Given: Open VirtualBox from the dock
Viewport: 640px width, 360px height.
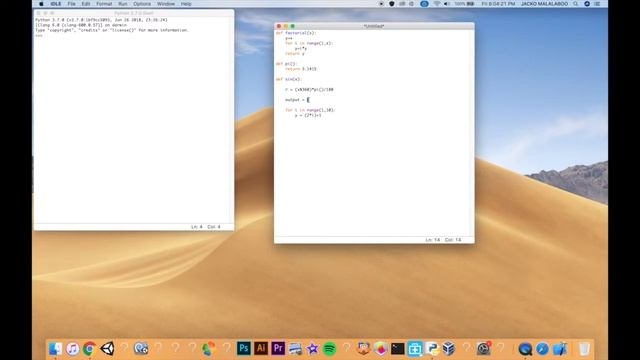Looking at the screenshot, I should coord(449,349).
